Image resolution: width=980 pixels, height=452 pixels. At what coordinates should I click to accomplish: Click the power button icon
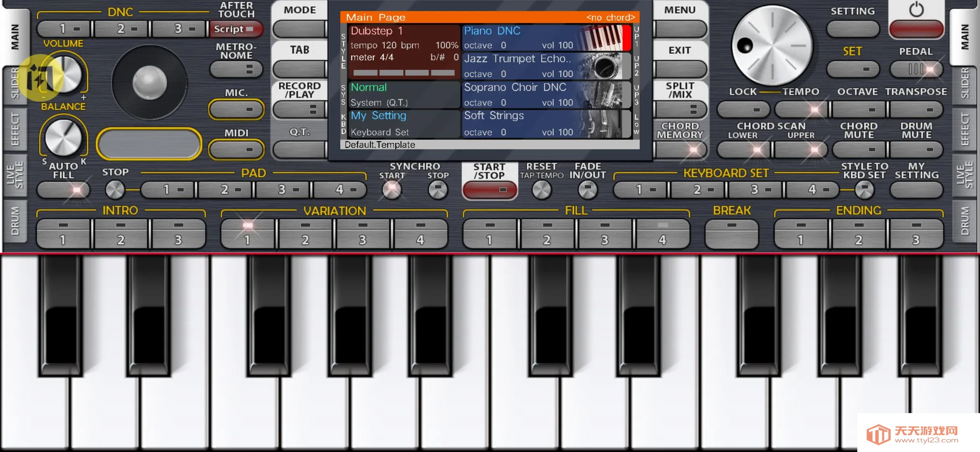coord(916,10)
